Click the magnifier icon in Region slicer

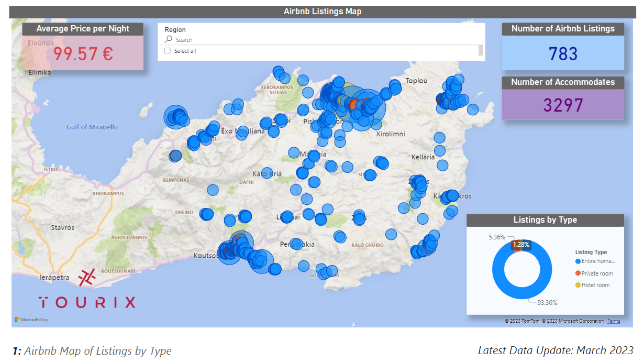169,40
